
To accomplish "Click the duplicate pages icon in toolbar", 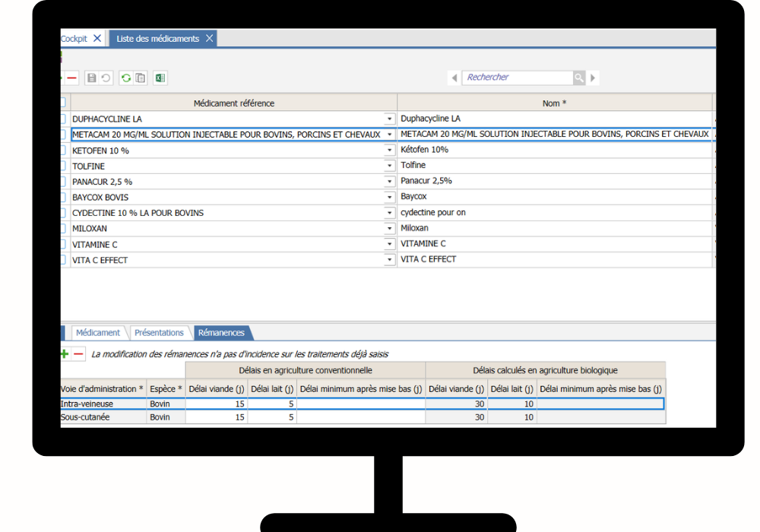I will click(x=140, y=78).
